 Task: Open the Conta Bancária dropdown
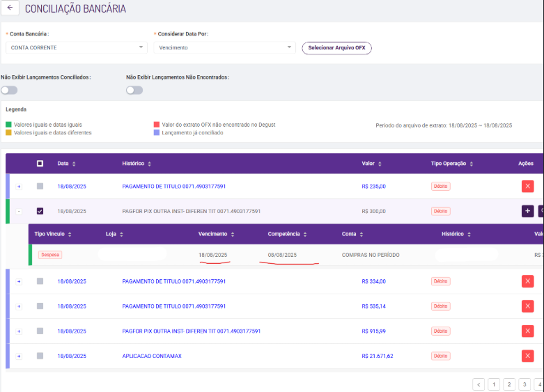(x=76, y=47)
